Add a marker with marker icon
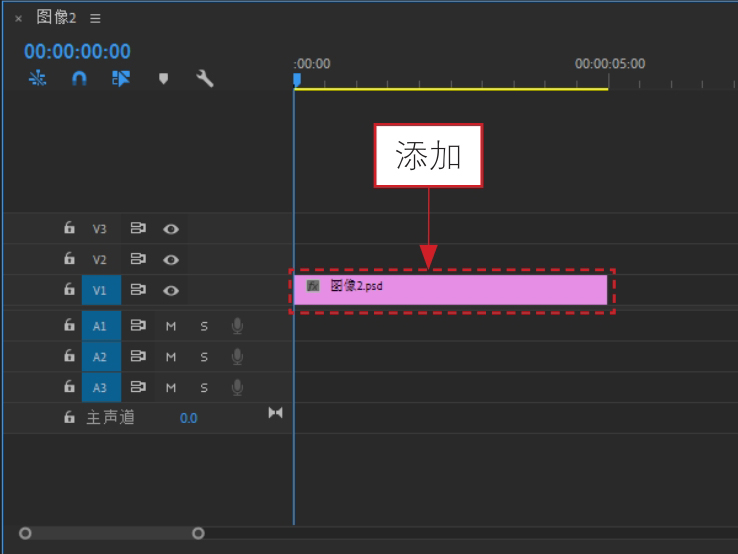This screenshot has height=554, width=738. [163, 78]
